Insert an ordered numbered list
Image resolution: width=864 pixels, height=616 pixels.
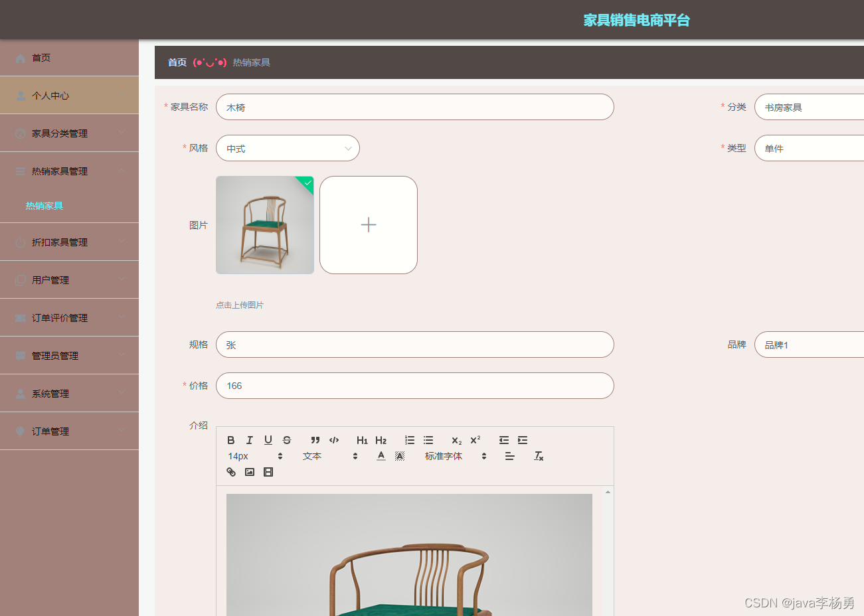pyautogui.click(x=410, y=440)
